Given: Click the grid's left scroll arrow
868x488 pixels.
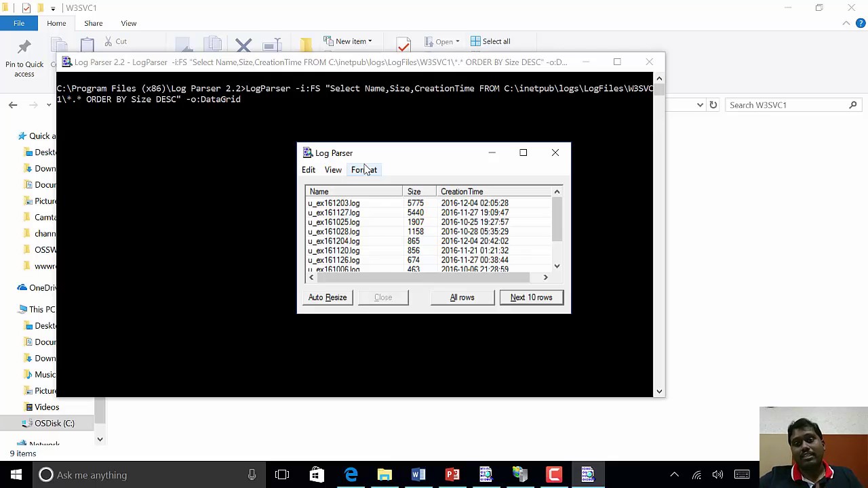Looking at the screenshot, I should (x=311, y=277).
